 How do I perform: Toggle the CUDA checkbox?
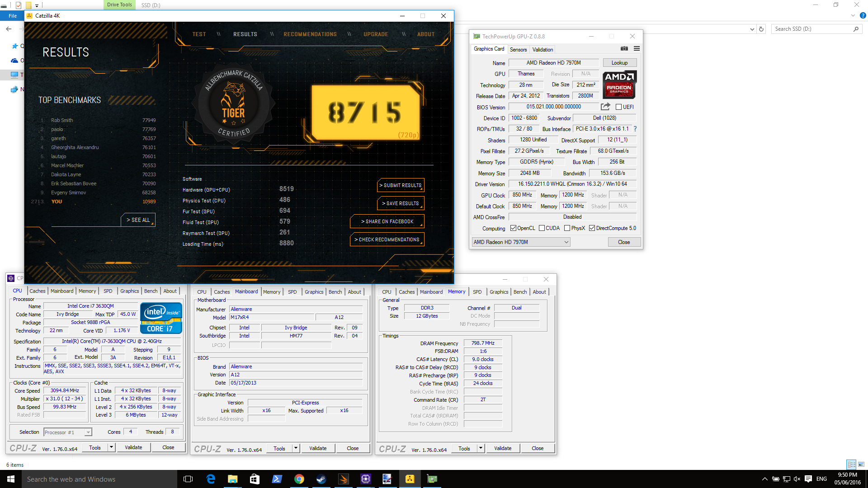[542, 228]
